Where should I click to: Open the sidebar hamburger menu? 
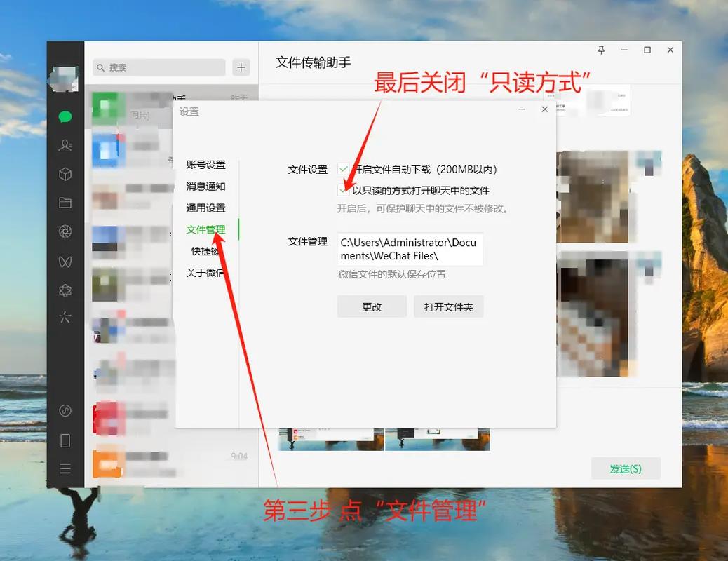pyautogui.click(x=65, y=468)
